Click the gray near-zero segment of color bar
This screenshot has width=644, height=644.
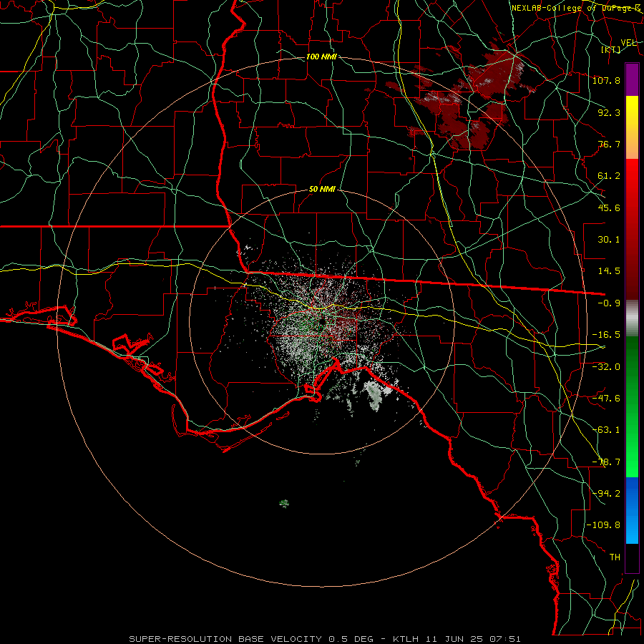[x=632, y=318]
